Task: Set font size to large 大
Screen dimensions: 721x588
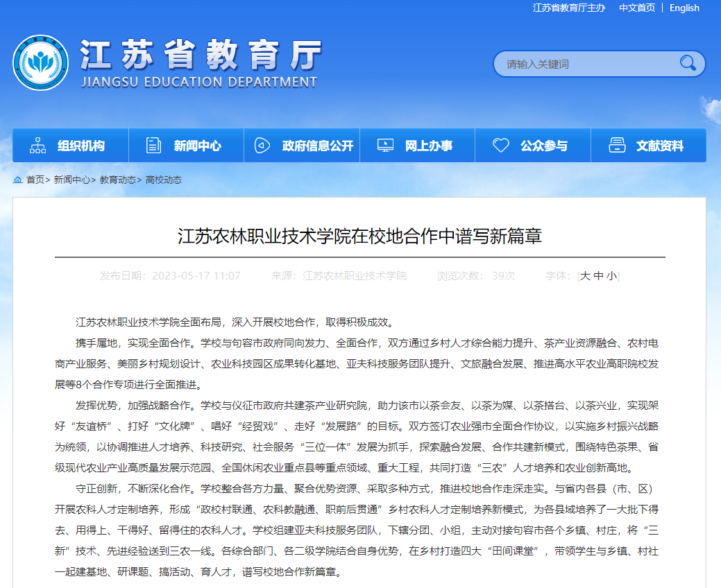Action: (585, 276)
